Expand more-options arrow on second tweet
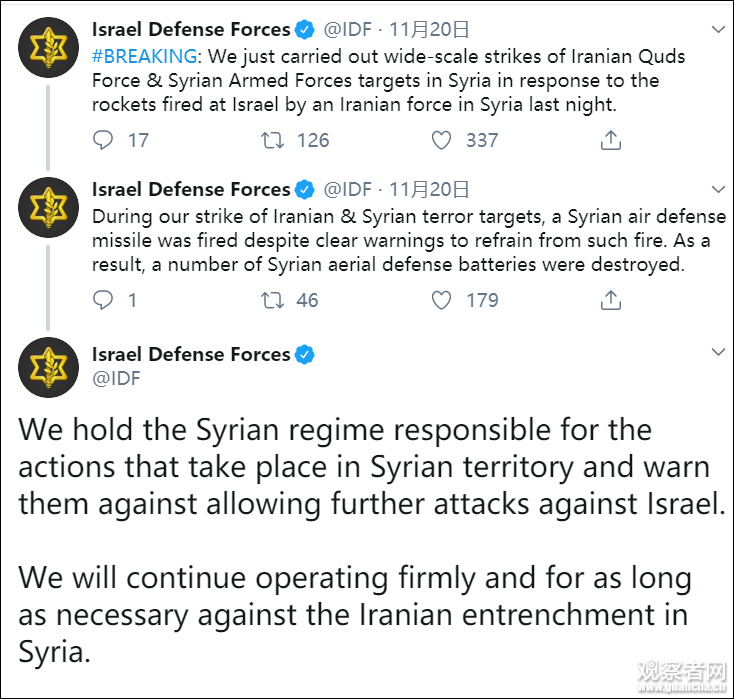This screenshot has height=699, width=734. pos(717,189)
